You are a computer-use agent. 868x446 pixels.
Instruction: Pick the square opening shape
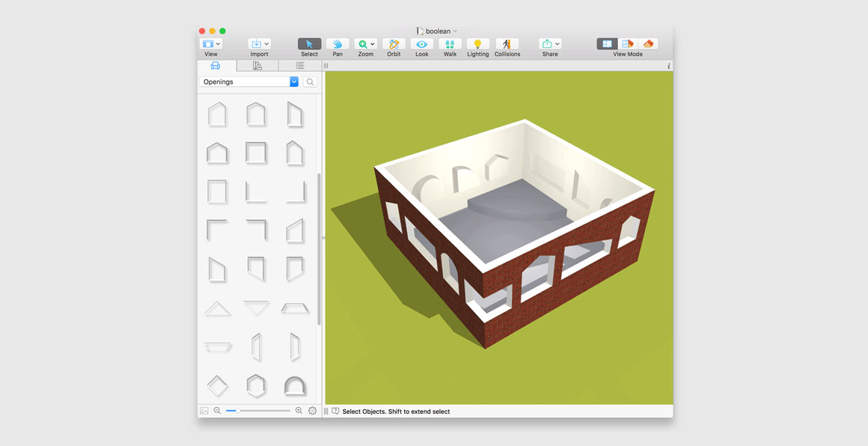tap(256, 153)
